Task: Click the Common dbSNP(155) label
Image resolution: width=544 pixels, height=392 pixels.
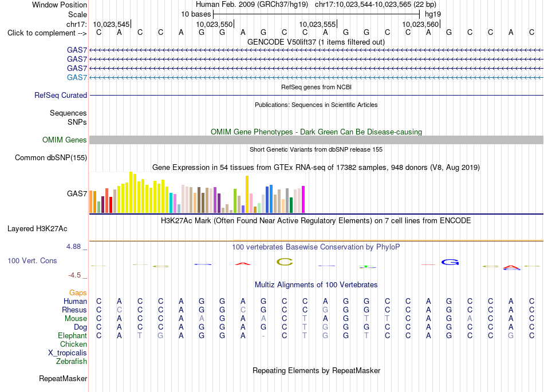Action: click(x=50, y=158)
